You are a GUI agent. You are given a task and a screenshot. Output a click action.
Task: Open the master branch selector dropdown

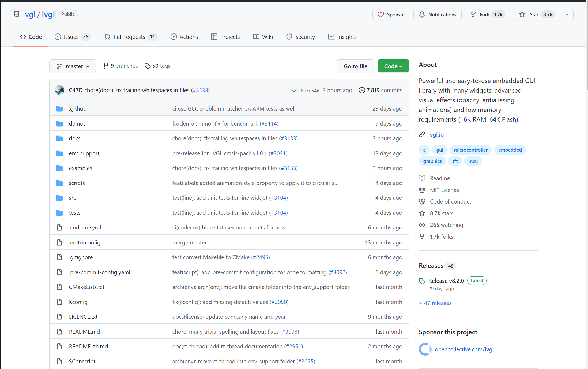[73, 66]
